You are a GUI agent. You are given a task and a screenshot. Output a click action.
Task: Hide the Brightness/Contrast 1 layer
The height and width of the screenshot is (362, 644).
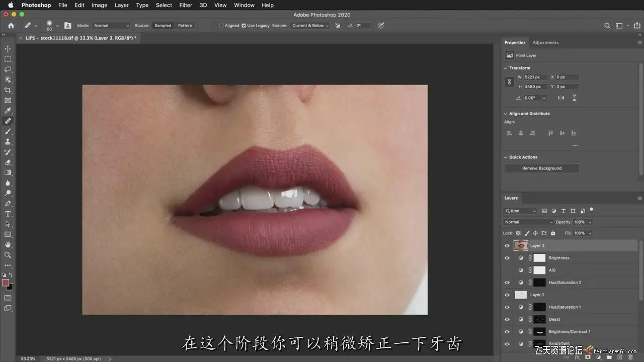pyautogui.click(x=507, y=332)
